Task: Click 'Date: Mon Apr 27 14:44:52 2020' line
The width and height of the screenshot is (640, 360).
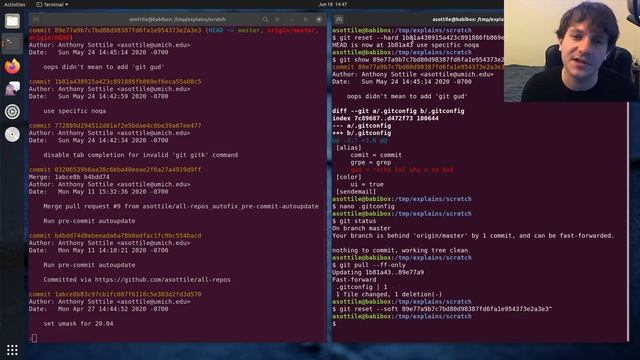Action: pos(98,309)
